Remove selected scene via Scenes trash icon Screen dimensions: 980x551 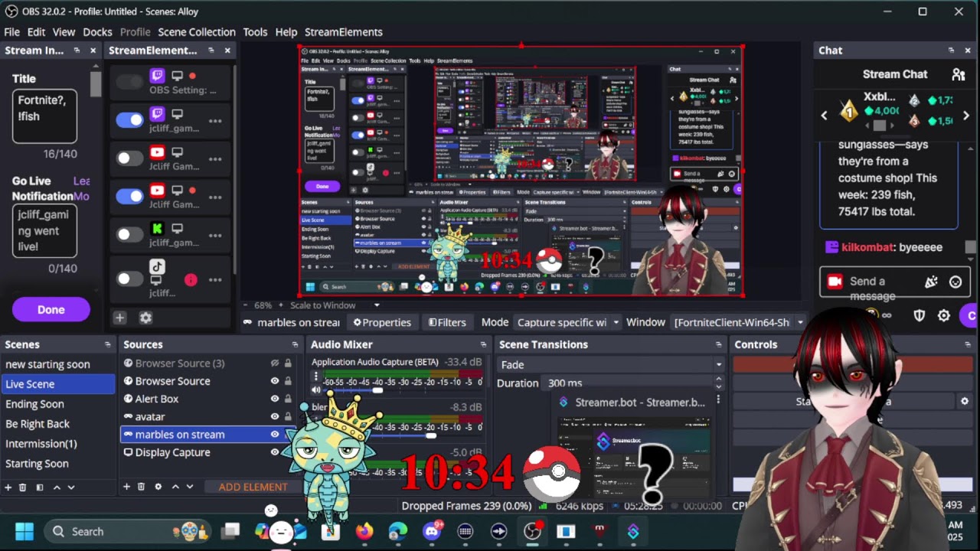[23, 487]
